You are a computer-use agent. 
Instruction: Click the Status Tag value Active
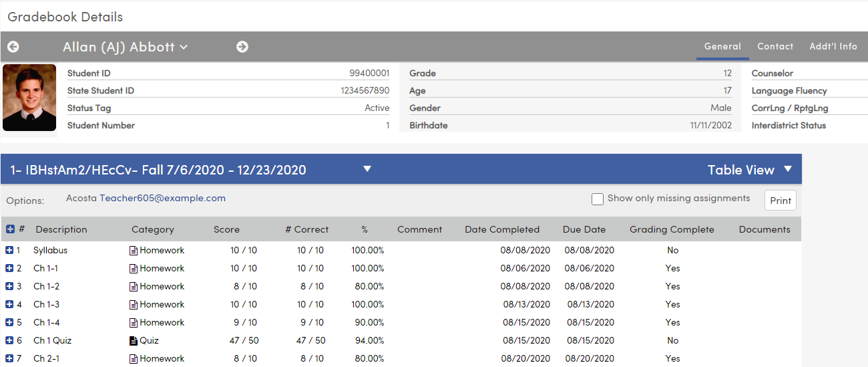point(377,108)
